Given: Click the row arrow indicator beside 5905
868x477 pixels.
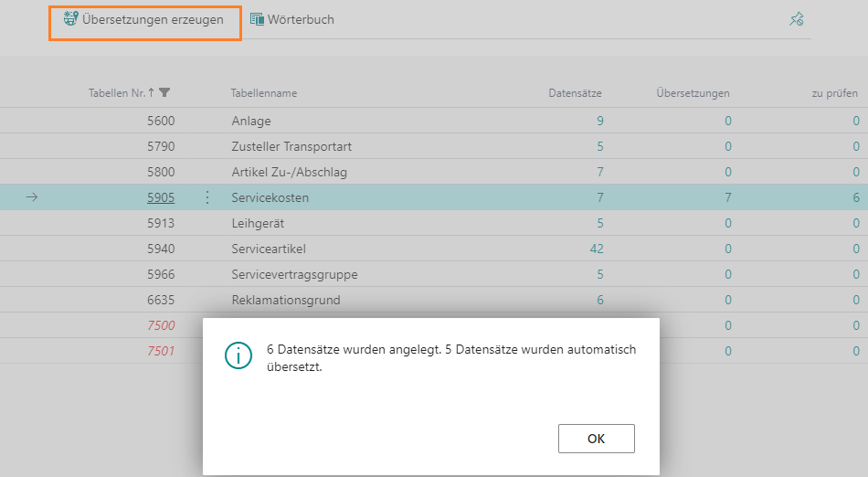Looking at the screenshot, I should tap(32, 197).
